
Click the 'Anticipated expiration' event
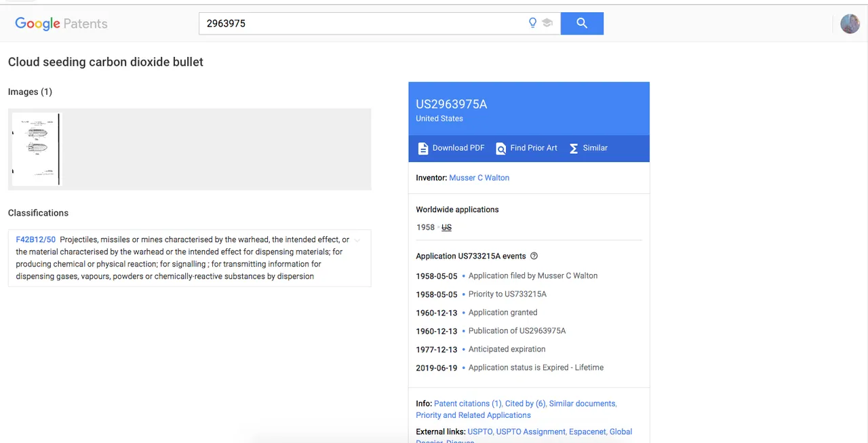click(x=507, y=349)
